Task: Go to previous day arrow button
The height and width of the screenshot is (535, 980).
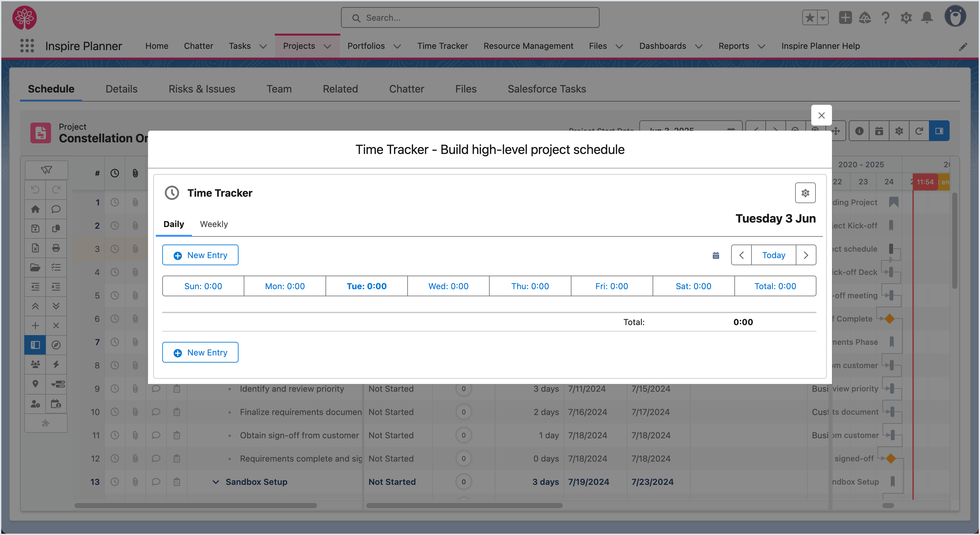Action: tap(741, 255)
